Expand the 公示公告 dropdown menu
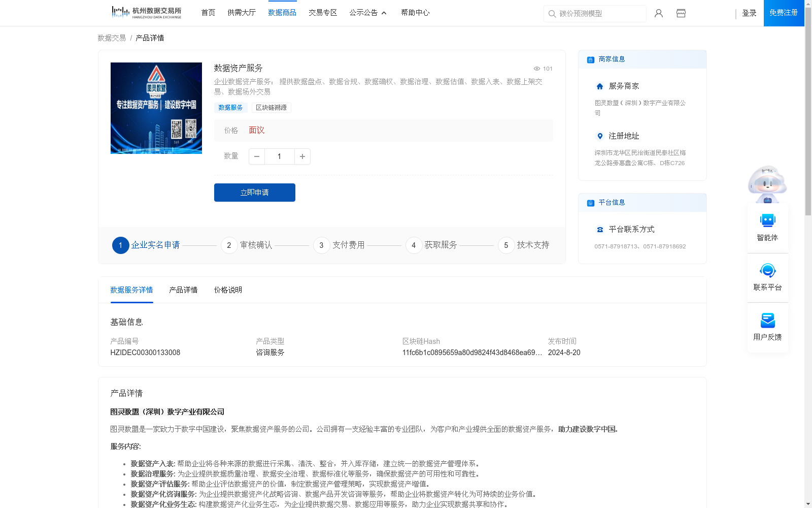The image size is (812, 508). click(x=368, y=13)
